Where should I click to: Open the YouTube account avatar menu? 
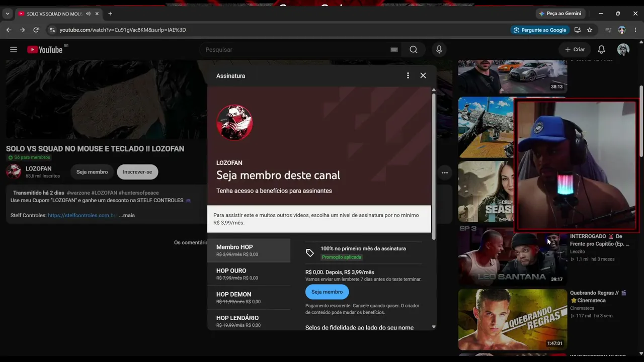tap(623, 49)
